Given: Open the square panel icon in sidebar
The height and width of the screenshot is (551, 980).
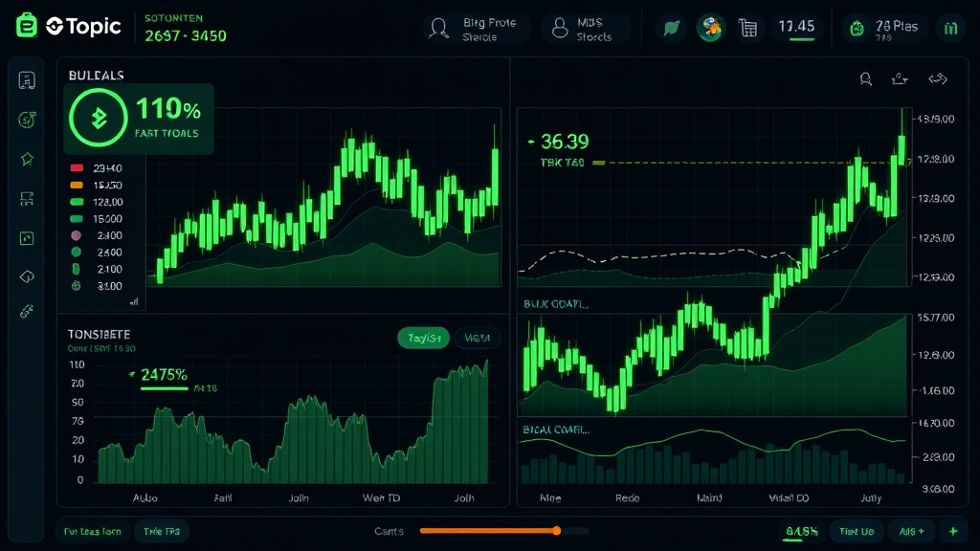Looking at the screenshot, I should [x=27, y=238].
